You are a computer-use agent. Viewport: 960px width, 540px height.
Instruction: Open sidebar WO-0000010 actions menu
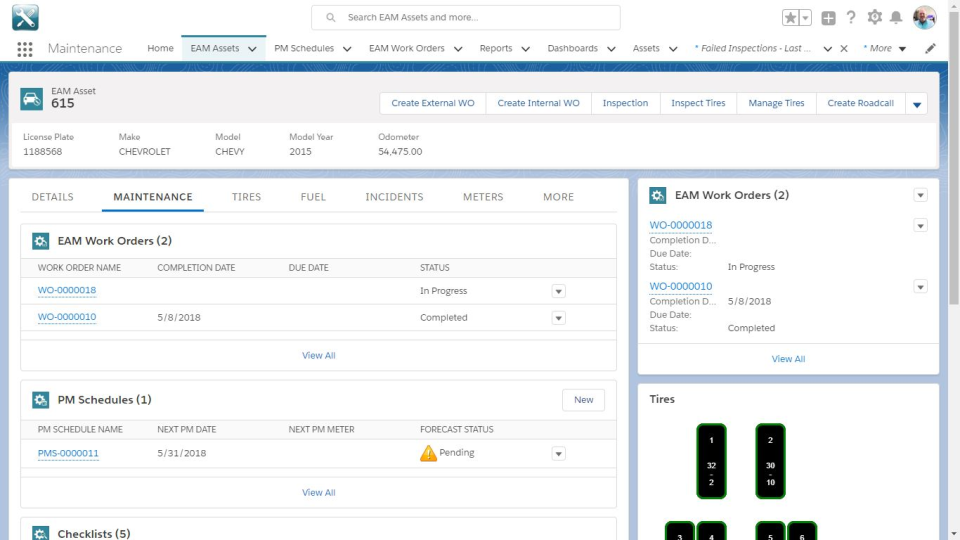coord(920,287)
